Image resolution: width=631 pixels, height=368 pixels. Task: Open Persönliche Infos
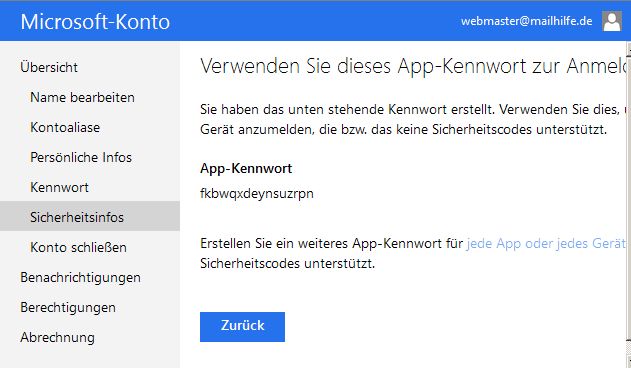[81, 157]
